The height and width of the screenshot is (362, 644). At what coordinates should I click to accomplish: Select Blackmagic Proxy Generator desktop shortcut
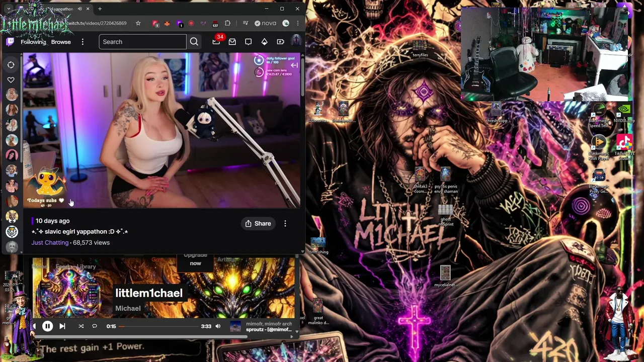point(599,181)
